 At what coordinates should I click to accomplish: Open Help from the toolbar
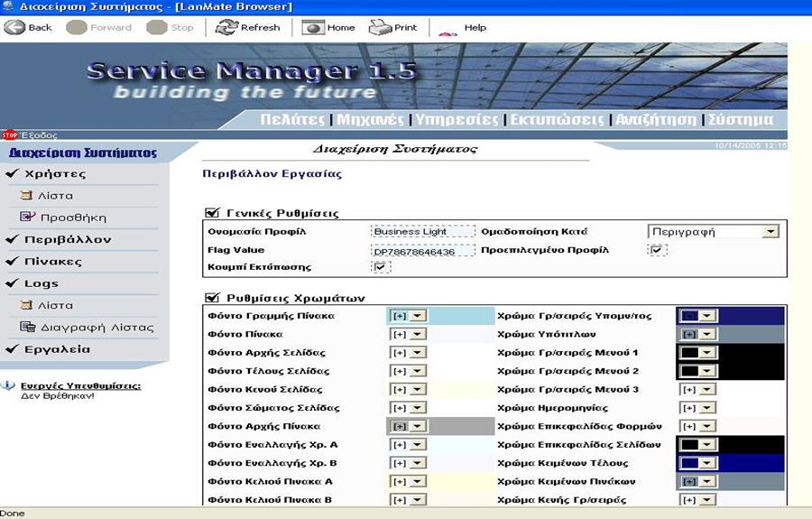tap(475, 27)
